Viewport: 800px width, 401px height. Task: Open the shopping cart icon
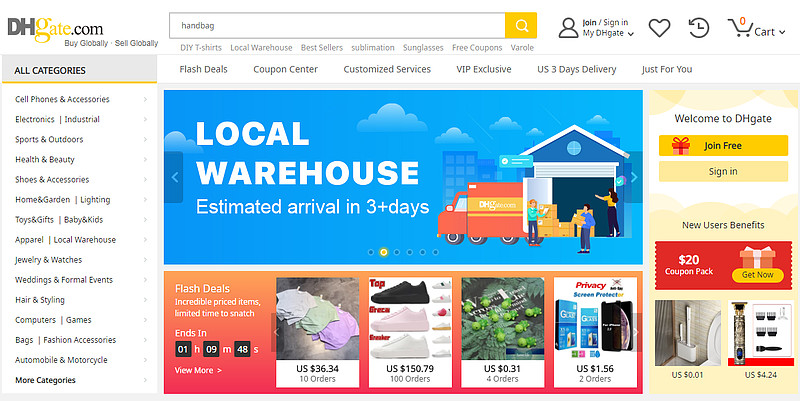(x=739, y=28)
